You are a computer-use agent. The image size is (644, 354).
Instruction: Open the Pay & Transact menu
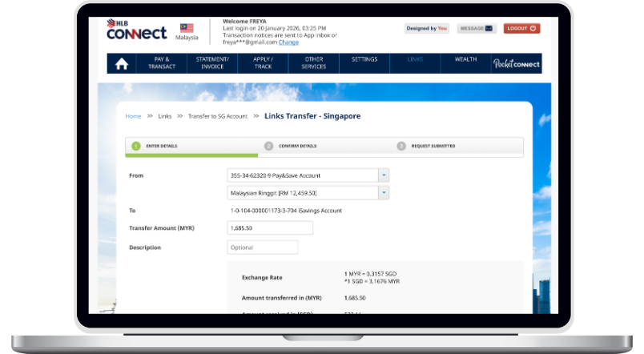[161, 63]
